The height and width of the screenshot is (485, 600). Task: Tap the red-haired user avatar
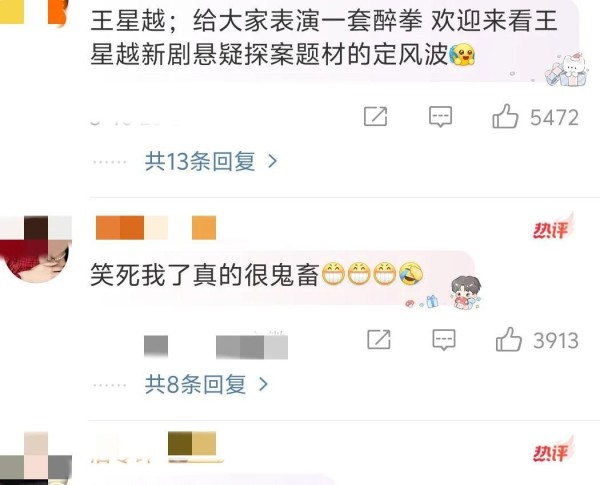click(36, 250)
